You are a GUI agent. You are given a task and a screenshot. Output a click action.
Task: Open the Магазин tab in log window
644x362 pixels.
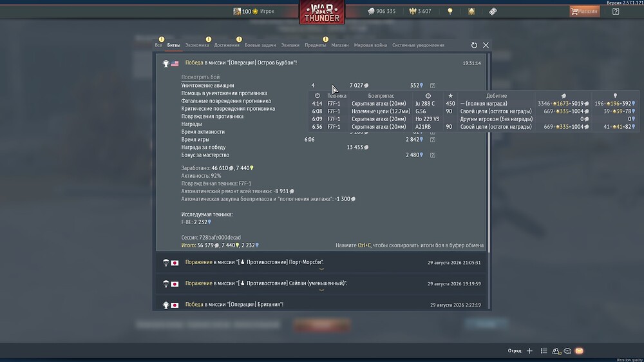(340, 45)
